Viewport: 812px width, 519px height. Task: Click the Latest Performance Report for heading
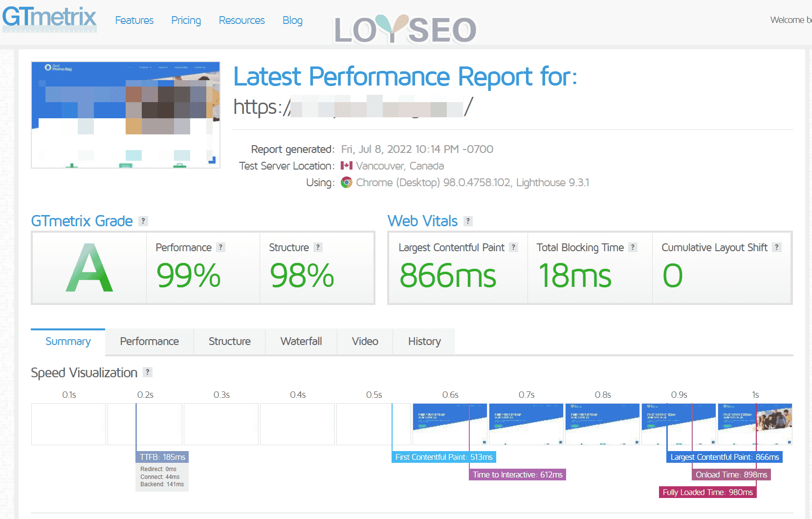click(x=405, y=77)
